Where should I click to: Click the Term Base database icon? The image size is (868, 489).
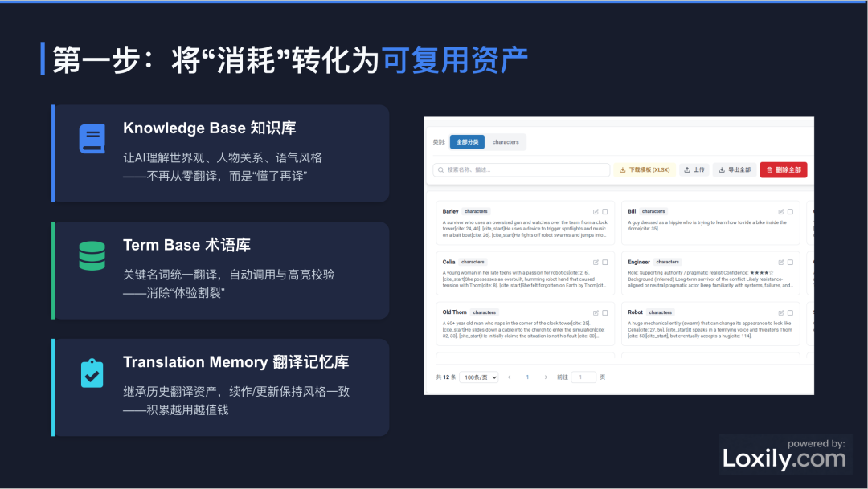pyautogui.click(x=92, y=255)
